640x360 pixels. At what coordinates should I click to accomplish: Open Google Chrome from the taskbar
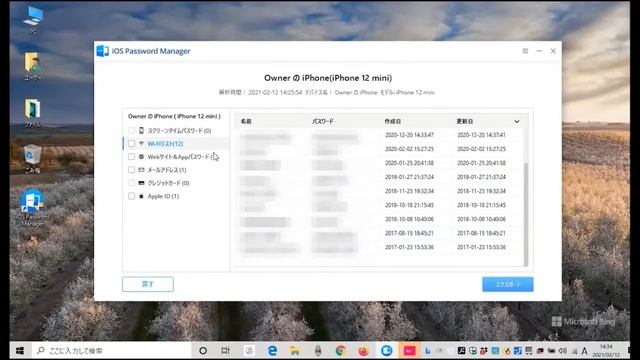(x=340, y=351)
